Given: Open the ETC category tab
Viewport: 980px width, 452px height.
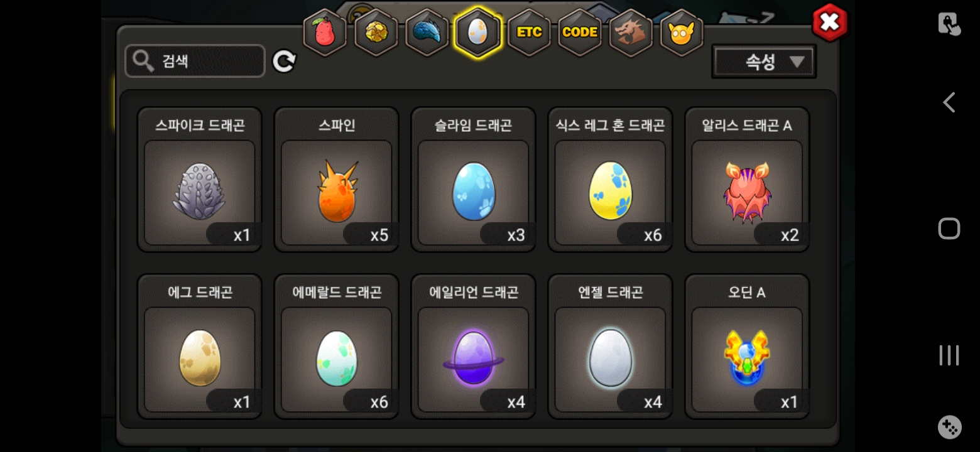Looking at the screenshot, I should [529, 32].
